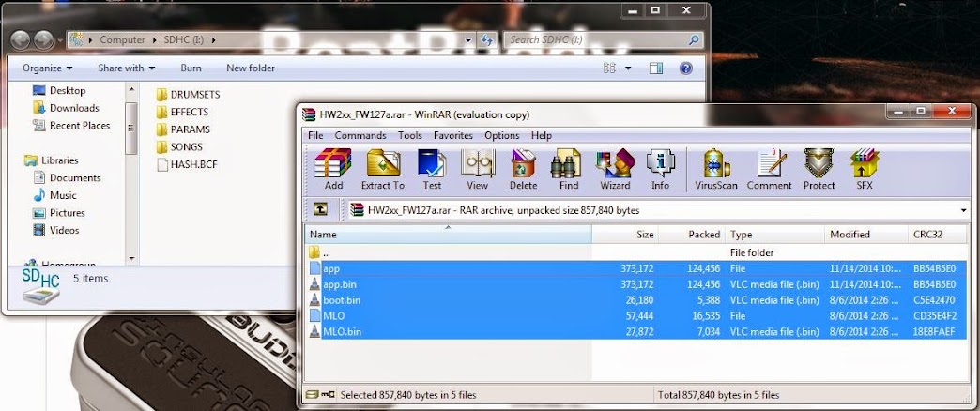Click the Delete toolbar icon
Image resolution: width=980 pixels, height=411 pixels.
523,169
